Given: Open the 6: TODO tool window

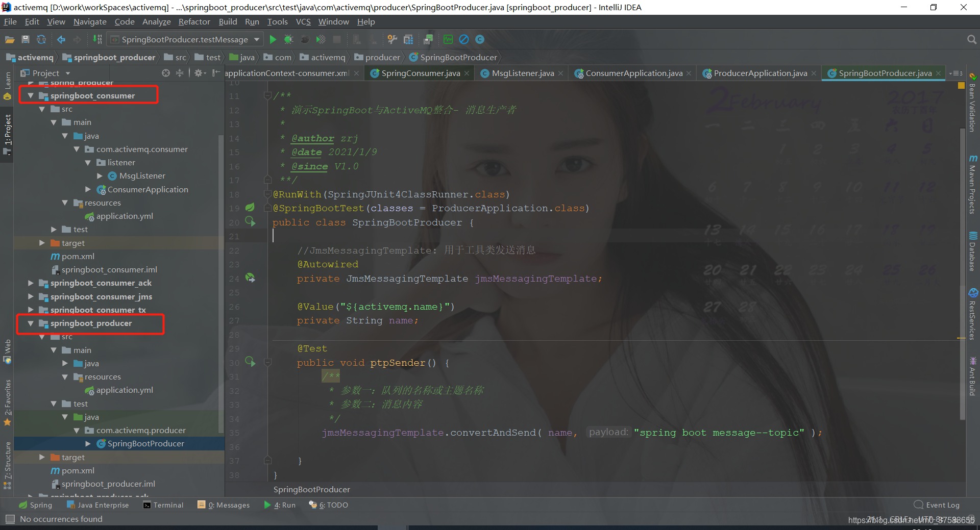Looking at the screenshot, I should pyautogui.click(x=329, y=505).
